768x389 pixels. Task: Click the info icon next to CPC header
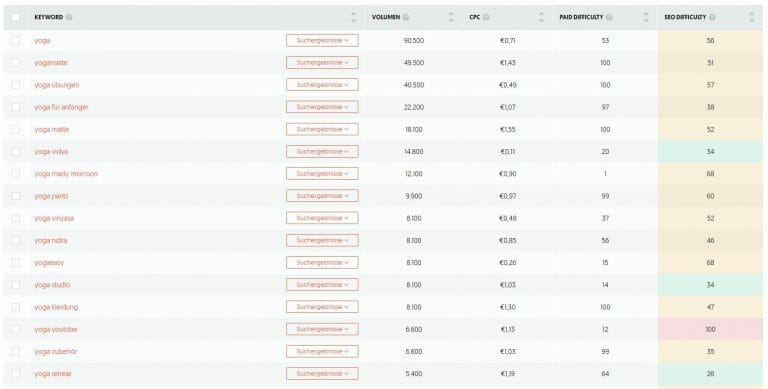[486, 17]
